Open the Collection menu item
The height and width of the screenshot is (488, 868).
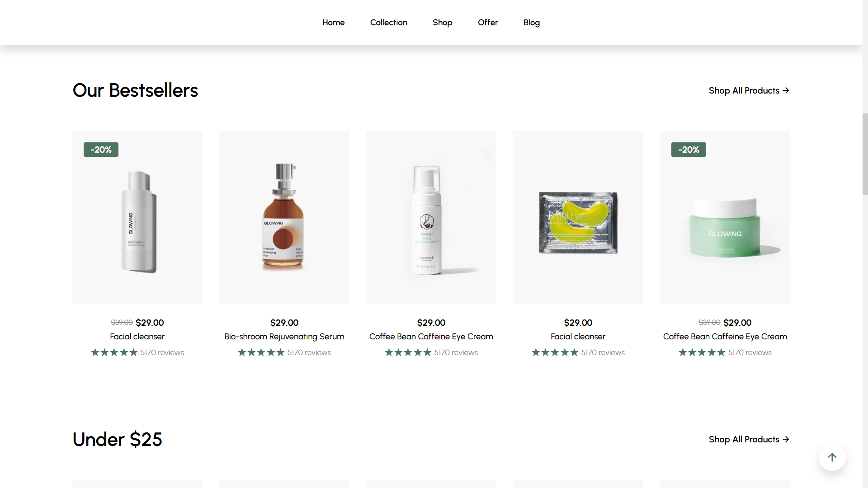[x=388, y=23]
